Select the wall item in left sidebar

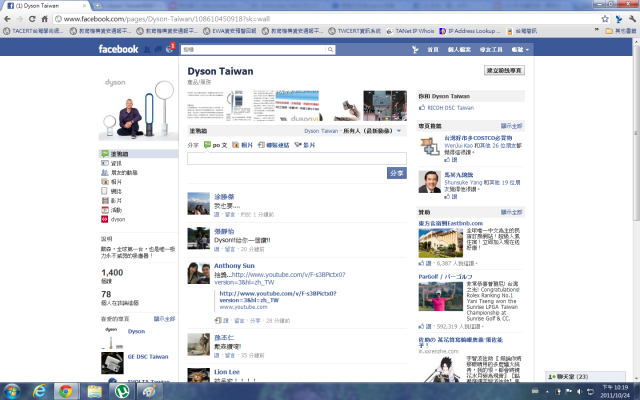pyautogui.click(x=138, y=154)
